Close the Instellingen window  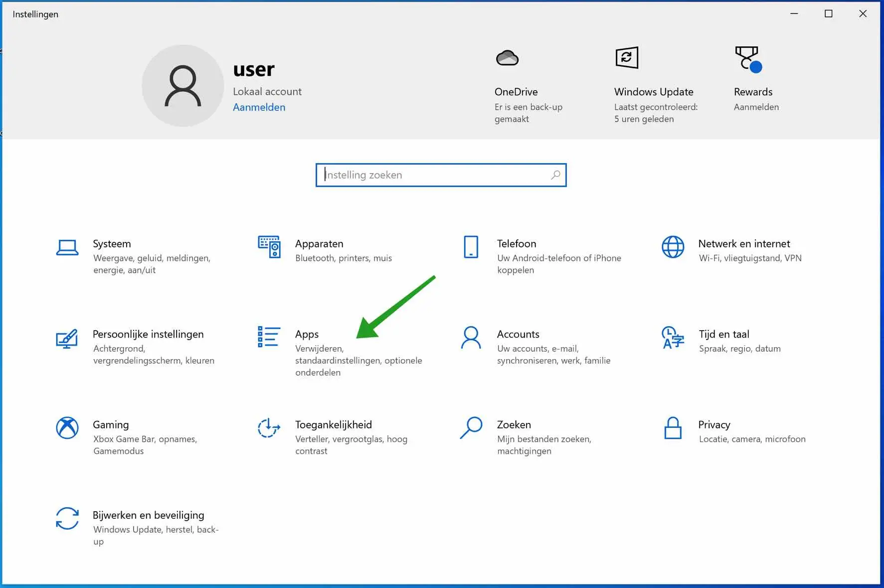863,14
